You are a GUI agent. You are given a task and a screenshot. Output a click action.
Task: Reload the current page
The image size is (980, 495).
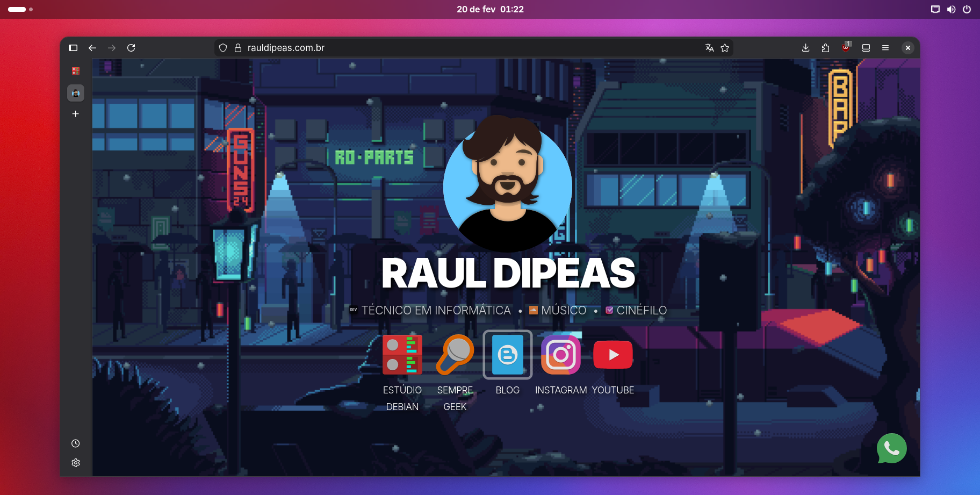pos(131,48)
